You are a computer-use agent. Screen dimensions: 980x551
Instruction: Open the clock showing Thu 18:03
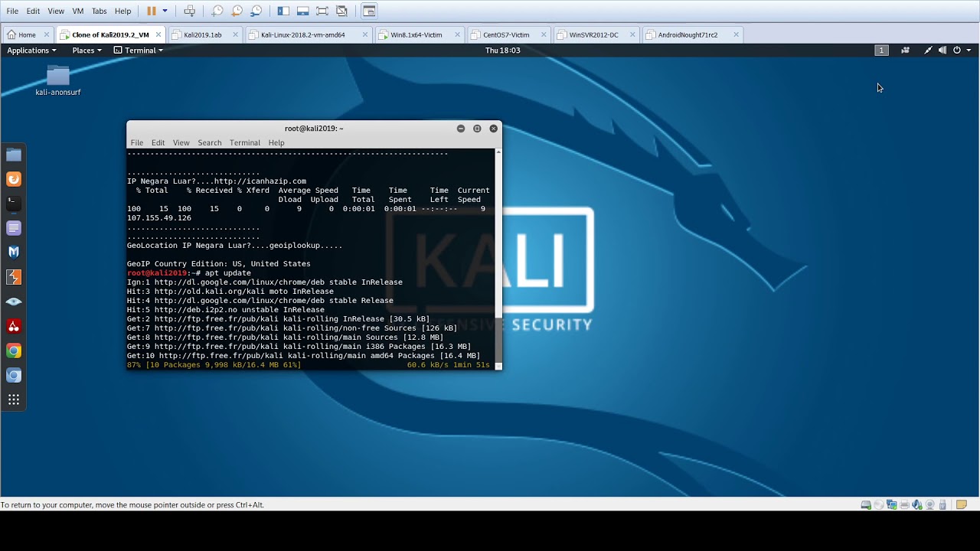[x=503, y=51]
